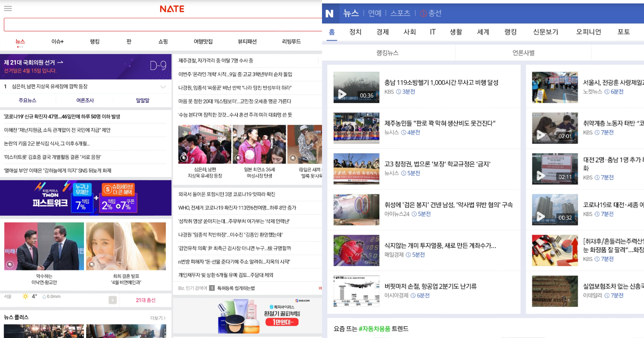Open the 경제 menu in Naver news
This screenshot has width=644, height=338.
(x=382, y=32)
